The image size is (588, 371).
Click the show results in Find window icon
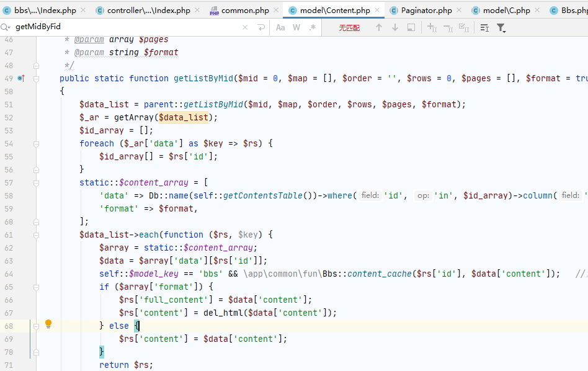(x=411, y=28)
